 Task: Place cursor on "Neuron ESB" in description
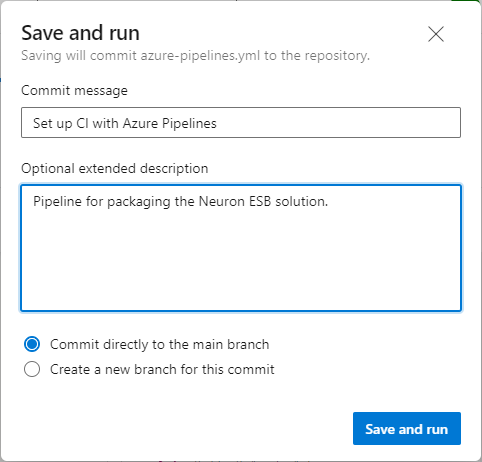[235, 201]
